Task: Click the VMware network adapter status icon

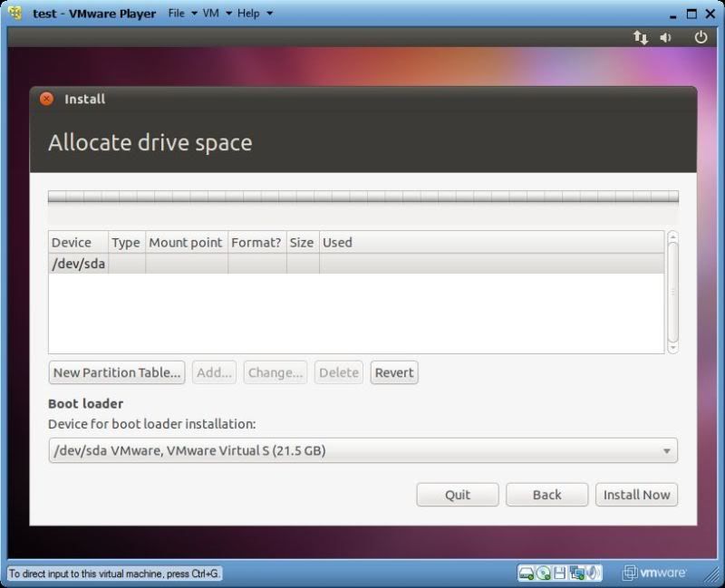Action: tap(576, 574)
